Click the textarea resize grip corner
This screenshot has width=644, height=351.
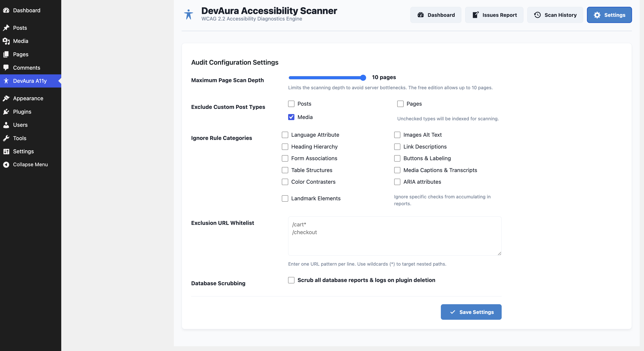click(499, 253)
